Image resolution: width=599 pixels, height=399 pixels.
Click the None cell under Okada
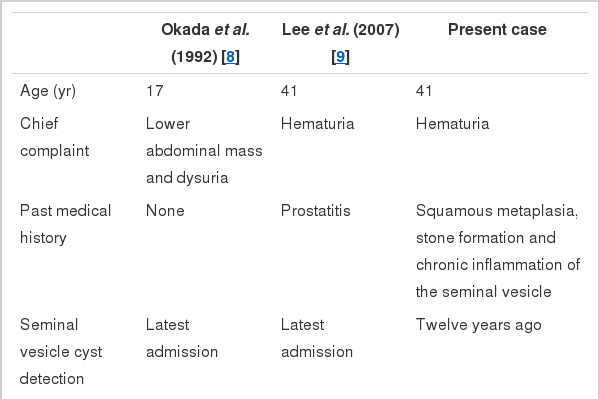(x=165, y=211)
